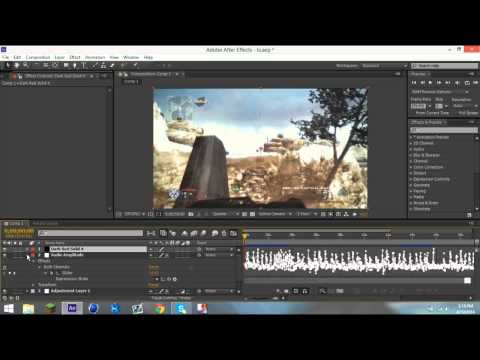Image resolution: width=480 pixels, height=360 pixels.
Task: Open the Composition menu
Action: click(x=38, y=57)
